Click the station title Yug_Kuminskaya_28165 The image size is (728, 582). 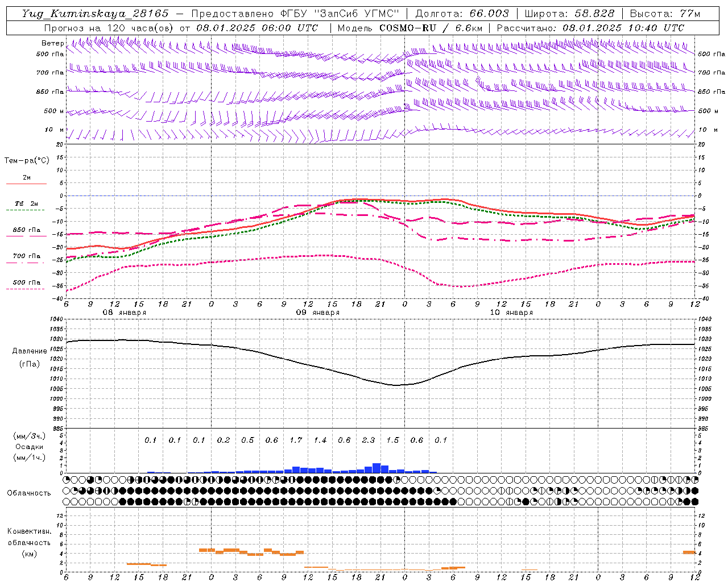95,14
